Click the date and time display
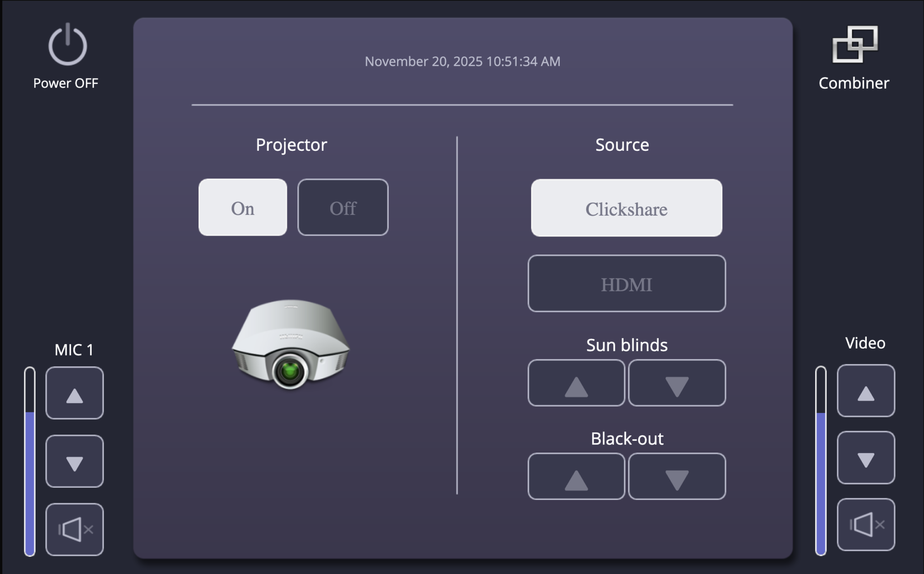 462,61
